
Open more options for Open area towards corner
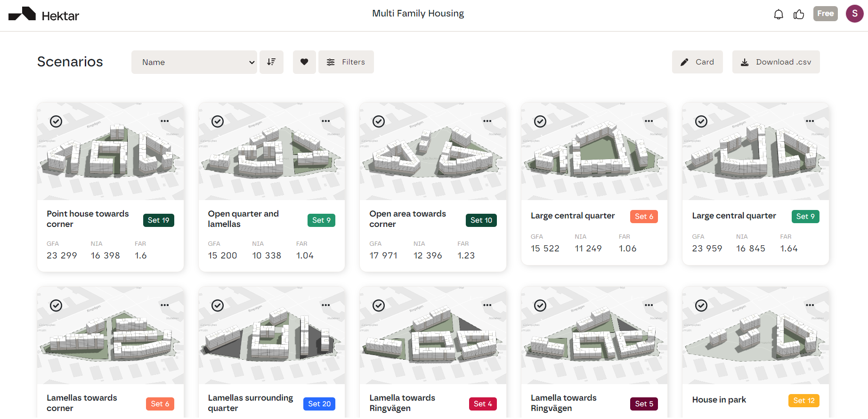click(487, 121)
